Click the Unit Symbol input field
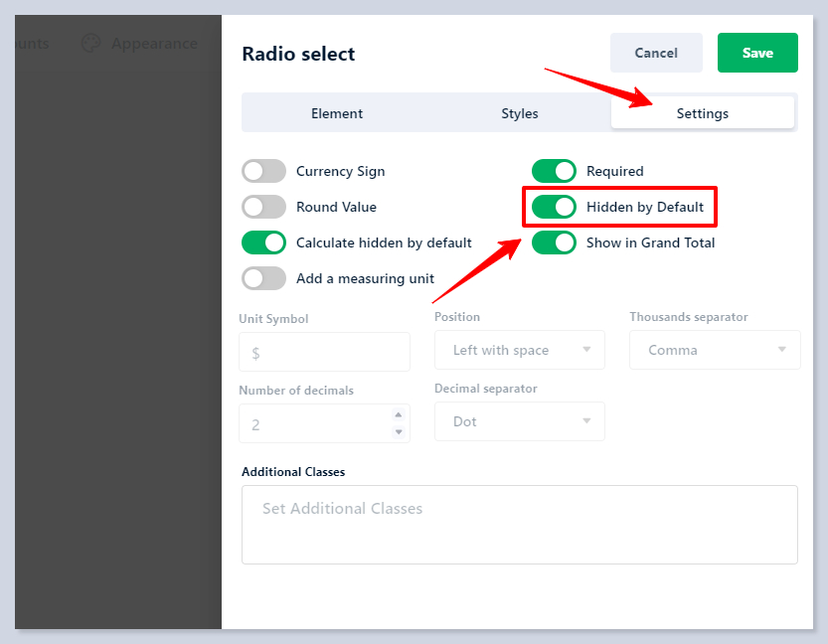Image resolution: width=828 pixels, height=644 pixels. (x=324, y=352)
